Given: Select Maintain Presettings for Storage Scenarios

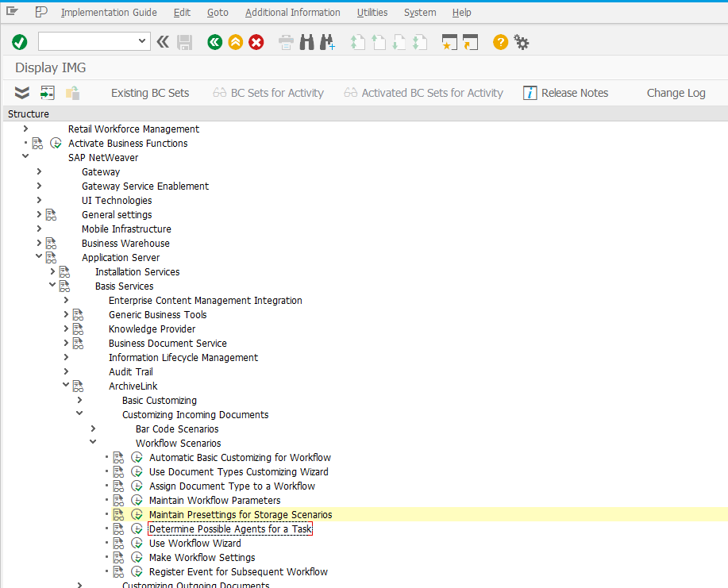Looking at the screenshot, I should pos(241,515).
